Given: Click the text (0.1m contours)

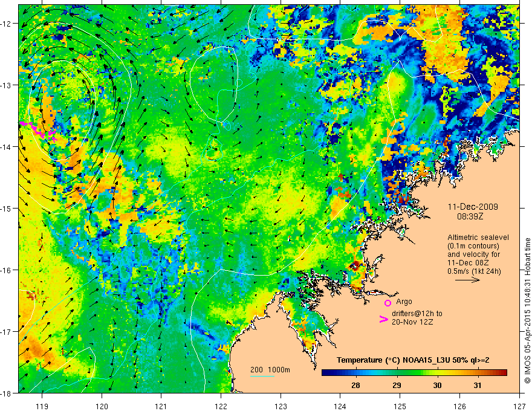Looking at the screenshot, I should click(473, 246).
